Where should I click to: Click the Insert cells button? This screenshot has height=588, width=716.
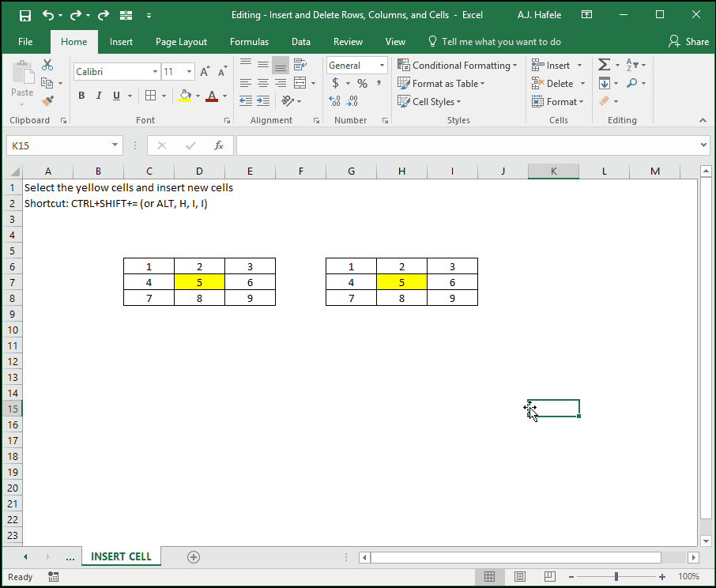(551, 66)
